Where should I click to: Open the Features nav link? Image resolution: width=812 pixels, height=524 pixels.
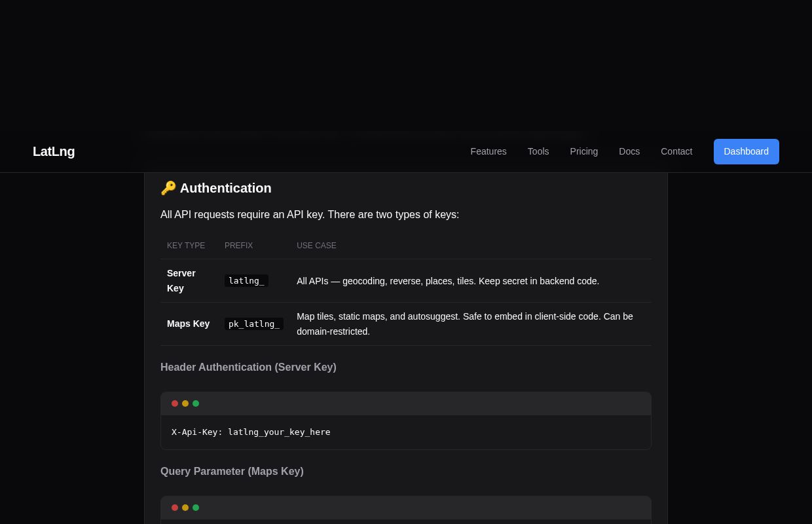(x=489, y=151)
